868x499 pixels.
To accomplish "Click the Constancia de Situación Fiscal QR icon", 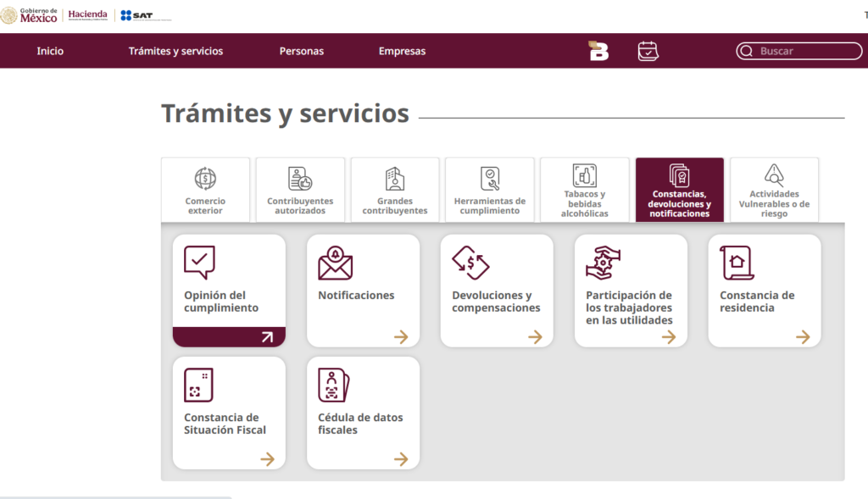I will 198,384.
